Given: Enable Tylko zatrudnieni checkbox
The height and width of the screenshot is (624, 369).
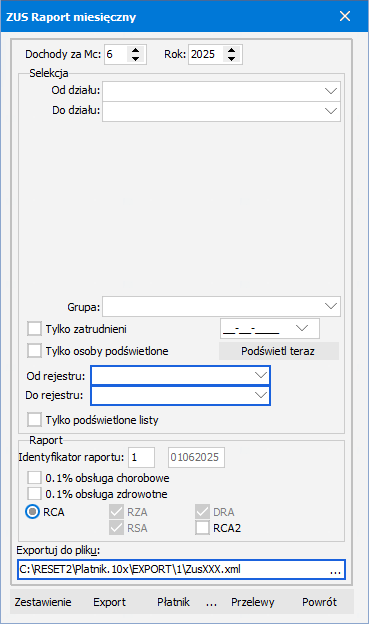Looking at the screenshot, I should coord(34,329).
